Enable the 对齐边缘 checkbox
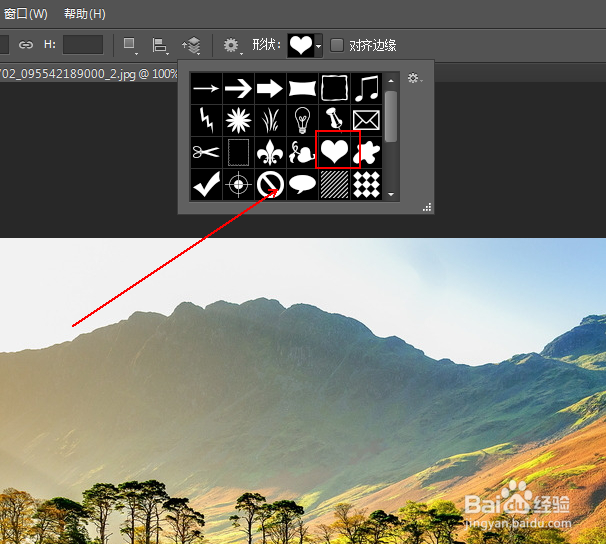This screenshot has height=544, width=606. click(337, 45)
